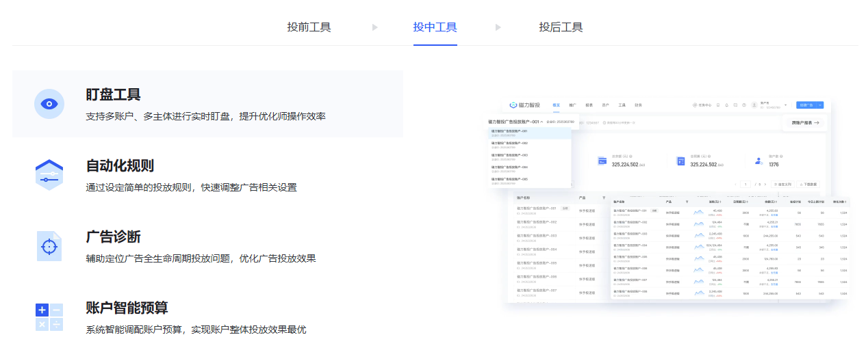The height and width of the screenshot is (363, 868).
Task: Expand the 创建广告 button's dropdown arrow
Action: click(820, 105)
